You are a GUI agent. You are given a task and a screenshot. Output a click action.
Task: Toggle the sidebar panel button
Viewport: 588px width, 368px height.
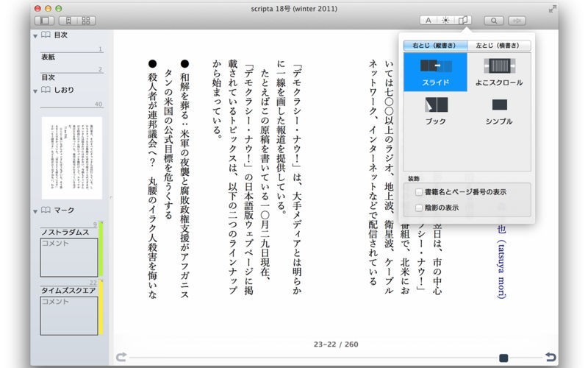click(x=45, y=21)
